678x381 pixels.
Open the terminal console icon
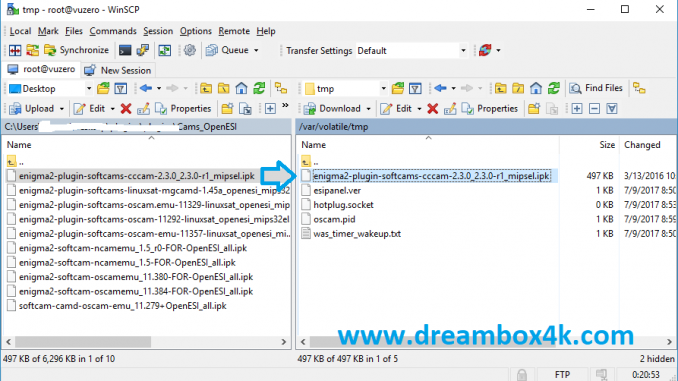click(x=125, y=50)
